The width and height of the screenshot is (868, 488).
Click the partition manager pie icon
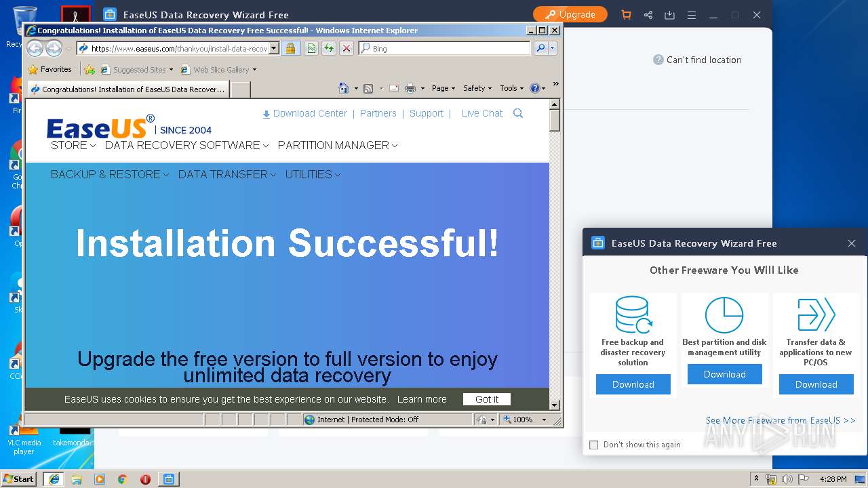click(x=724, y=314)
